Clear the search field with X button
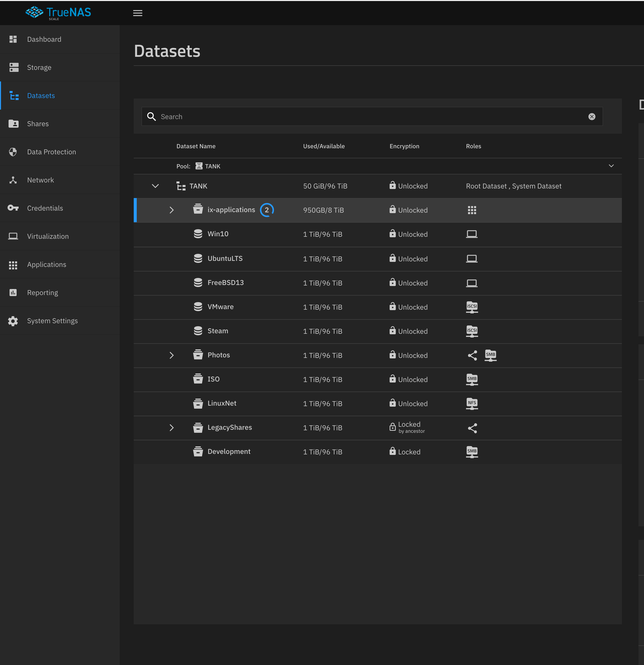644x665 pixels. coord(592,117)
